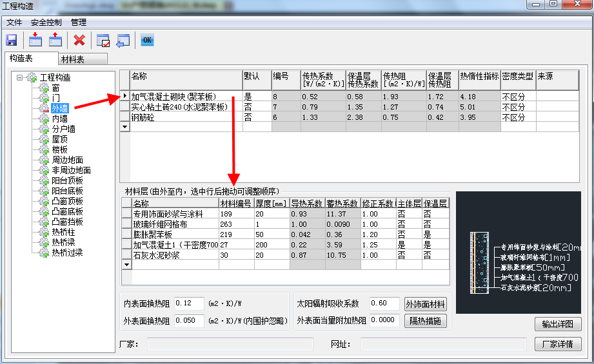Click the 热惰性指标 column header
594x364 pixels.
[x=479, y=80]
